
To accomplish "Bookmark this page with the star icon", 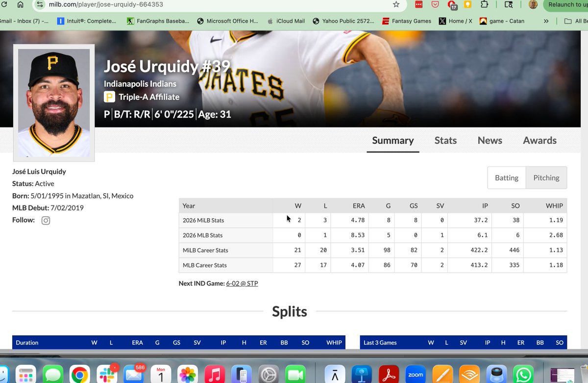I will point(396,4).
